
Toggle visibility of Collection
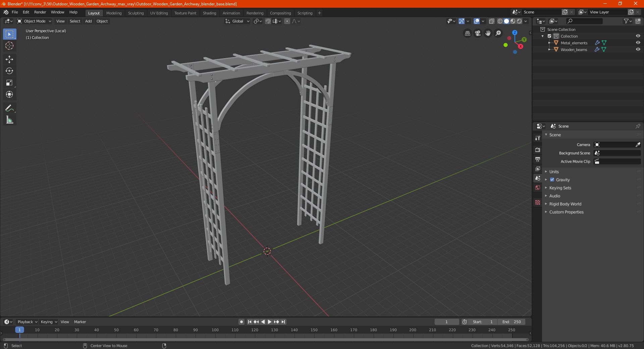tap(638, 36)
